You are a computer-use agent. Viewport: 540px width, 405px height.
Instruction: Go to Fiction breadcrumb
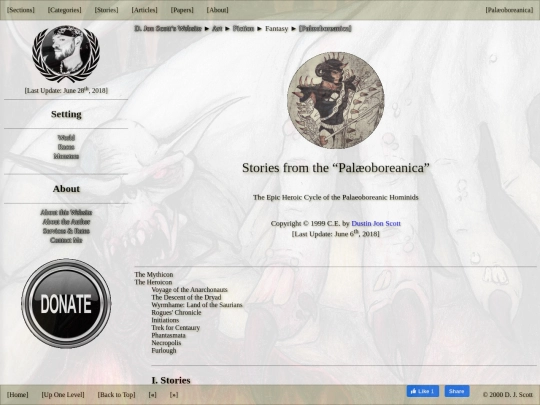[243, 29]
